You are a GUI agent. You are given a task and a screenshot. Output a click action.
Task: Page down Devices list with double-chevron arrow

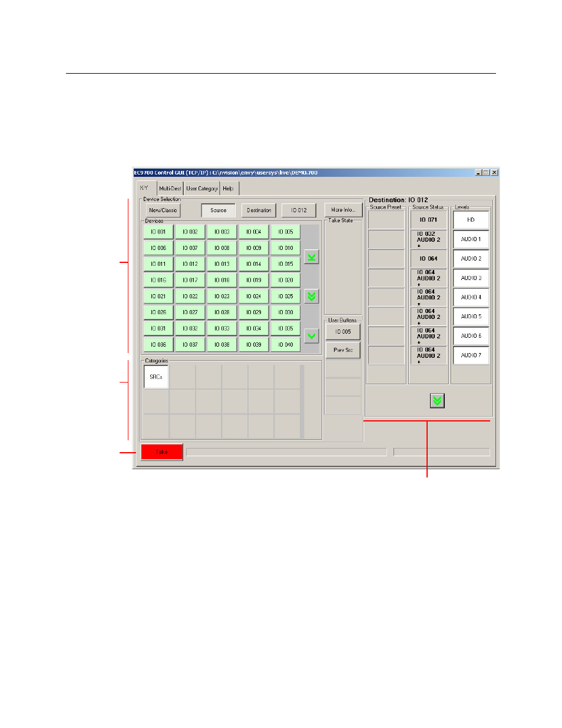point(312,296)
